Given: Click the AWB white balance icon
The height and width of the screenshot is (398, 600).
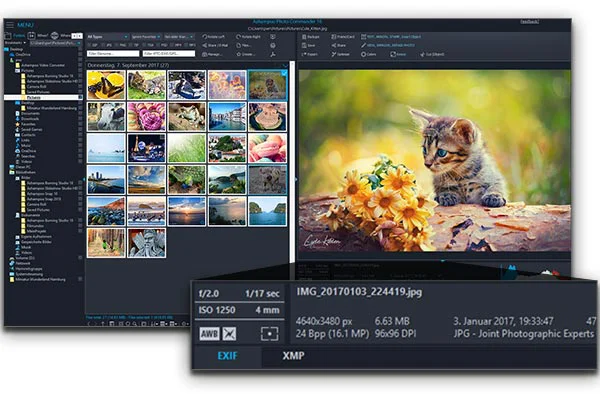Looking at the screenshot, I should (x=209, y=334).
